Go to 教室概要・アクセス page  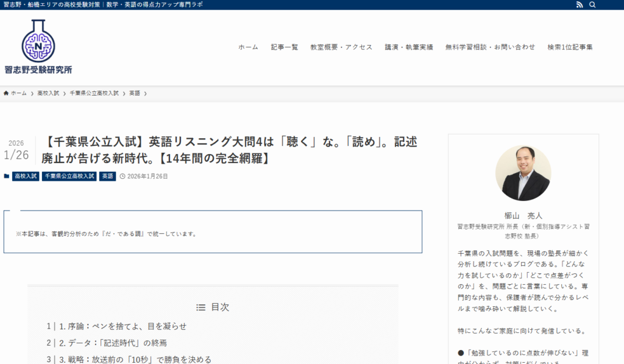coord(341,47)
